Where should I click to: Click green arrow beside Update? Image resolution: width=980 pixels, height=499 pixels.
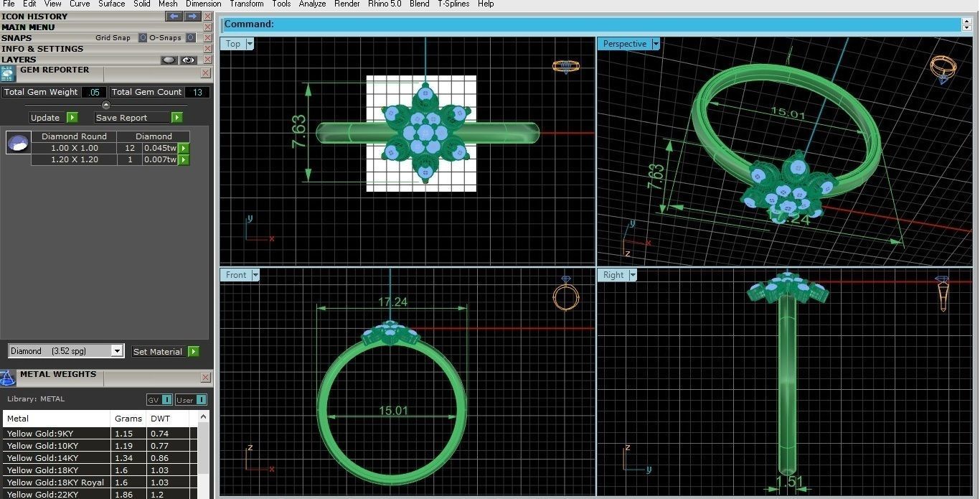[72, 118]
